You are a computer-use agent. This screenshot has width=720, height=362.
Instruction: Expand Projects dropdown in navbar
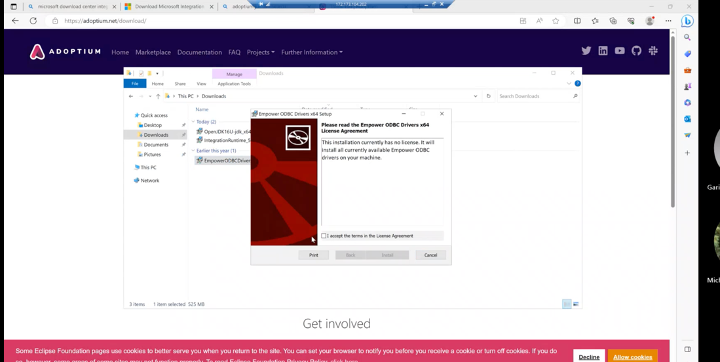[x=260, y=52]
